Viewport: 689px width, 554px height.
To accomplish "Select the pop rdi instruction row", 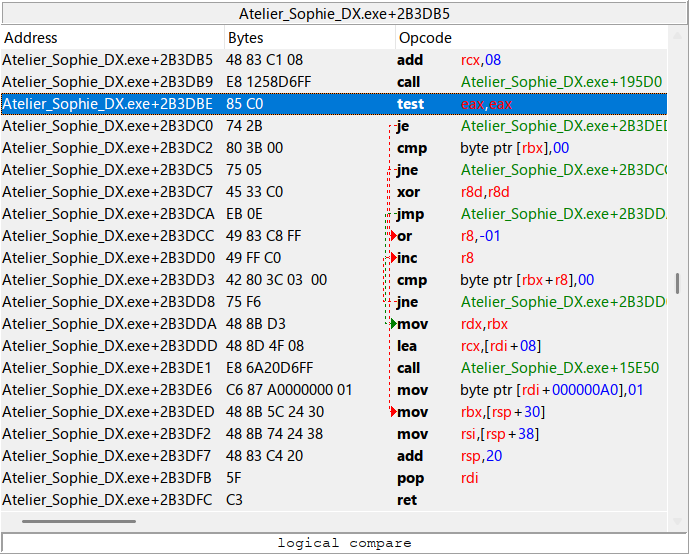I will pos(410,478).
